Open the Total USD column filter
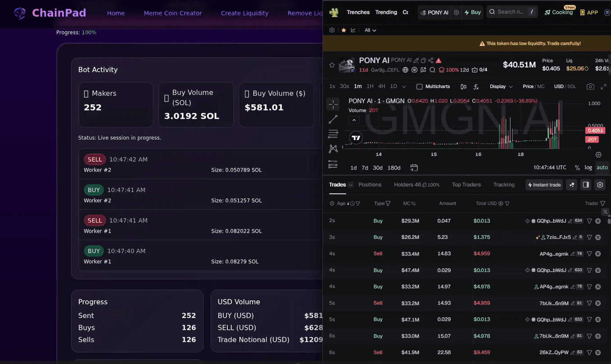The image size is (611, 364). pos(507,203)
